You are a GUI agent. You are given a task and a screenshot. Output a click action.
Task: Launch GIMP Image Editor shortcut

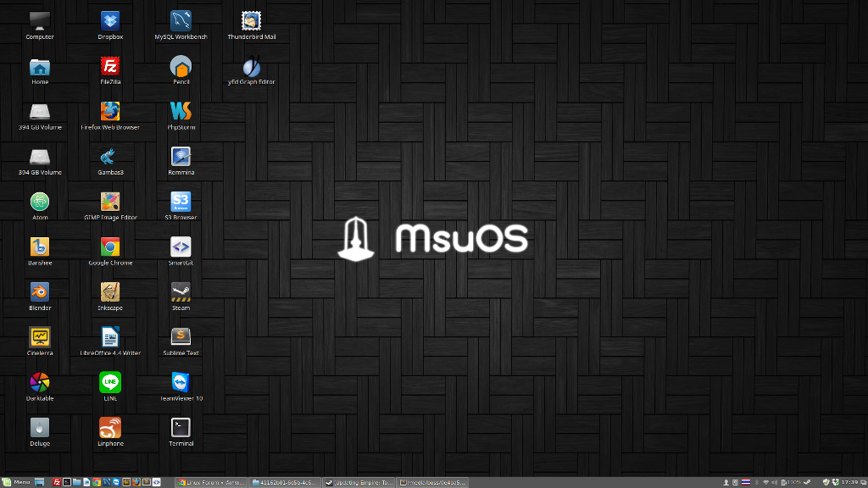point(110,202)
